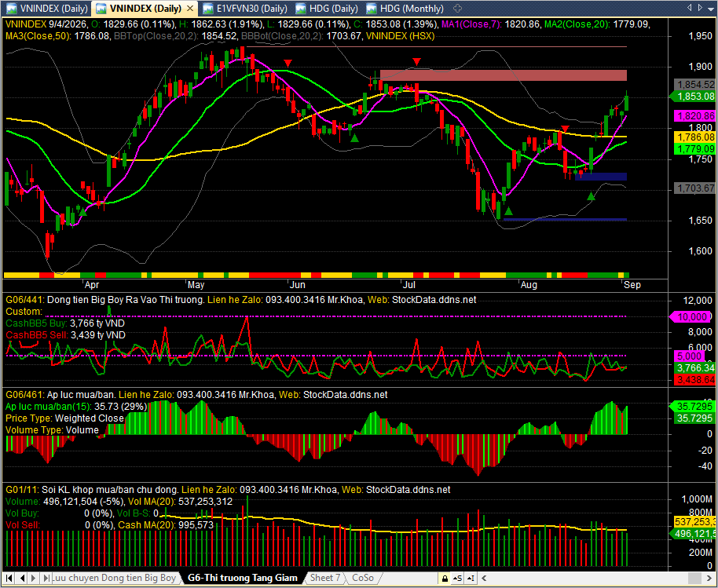Click StockData.ddns.net in G01/11 panel title
718x588 pixels.
(408, 490)
